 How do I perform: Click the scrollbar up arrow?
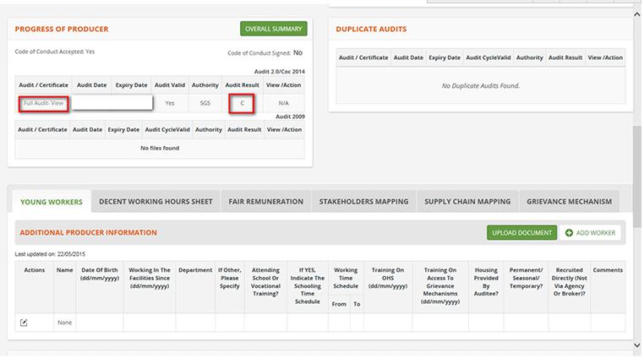pos(638,14)
